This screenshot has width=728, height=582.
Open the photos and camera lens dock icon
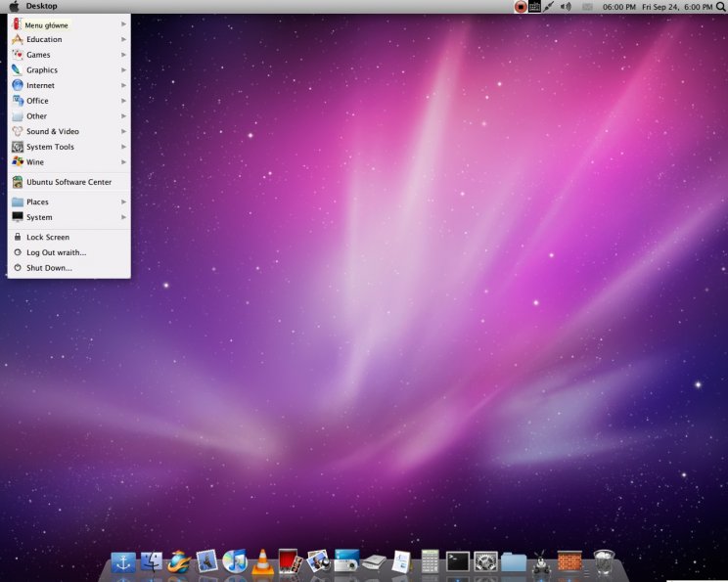tap(319, 561)
